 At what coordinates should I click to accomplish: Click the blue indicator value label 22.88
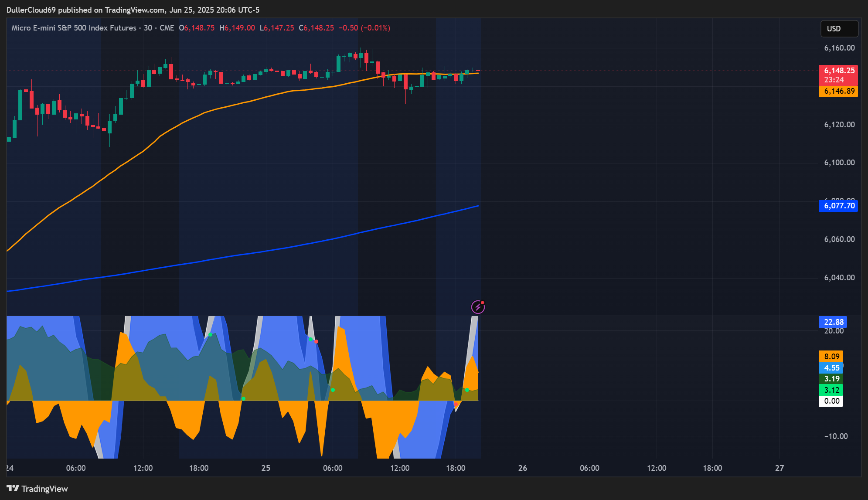tap(833, 322)
